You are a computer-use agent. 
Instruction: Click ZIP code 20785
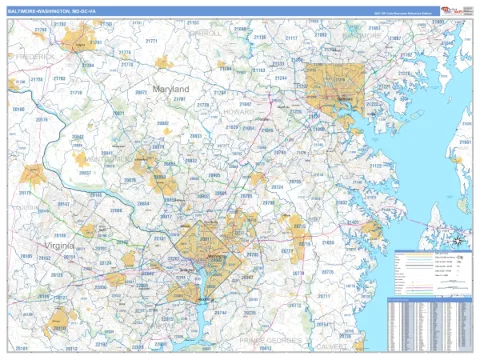pyautogui.click(x=252, y=255)
